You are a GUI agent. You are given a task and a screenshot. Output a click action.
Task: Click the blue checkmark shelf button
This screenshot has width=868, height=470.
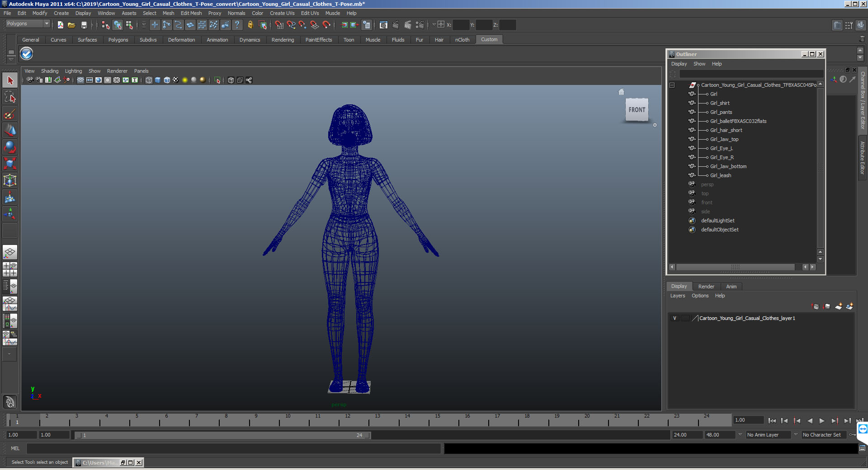tap(27, 54)
